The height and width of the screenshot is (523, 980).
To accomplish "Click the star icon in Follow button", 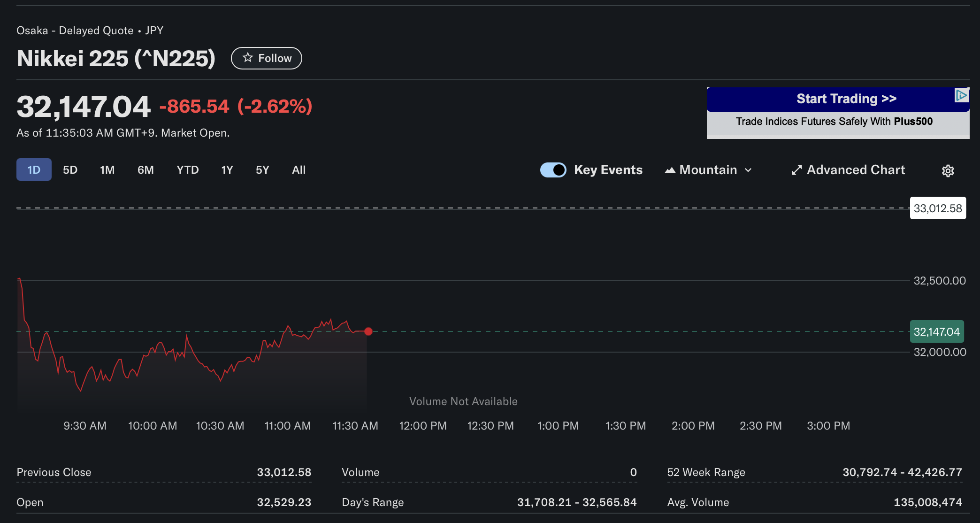I will (248, 58).
